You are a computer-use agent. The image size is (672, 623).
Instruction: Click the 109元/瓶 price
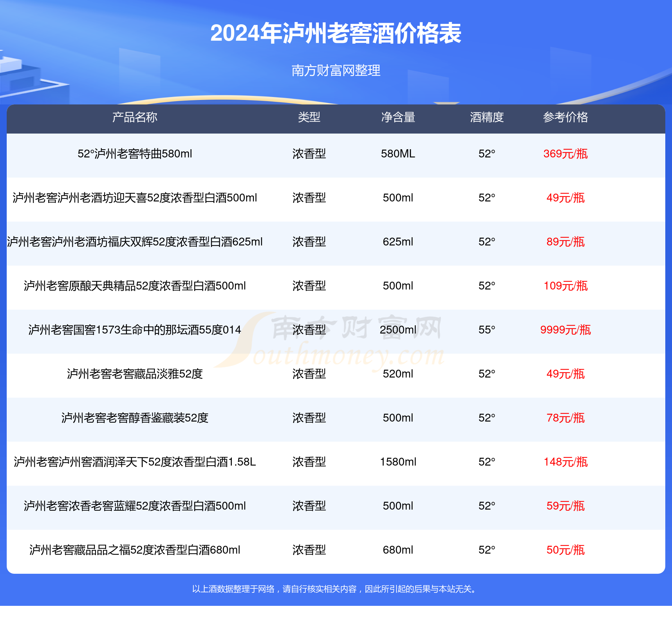coord(566,286)
